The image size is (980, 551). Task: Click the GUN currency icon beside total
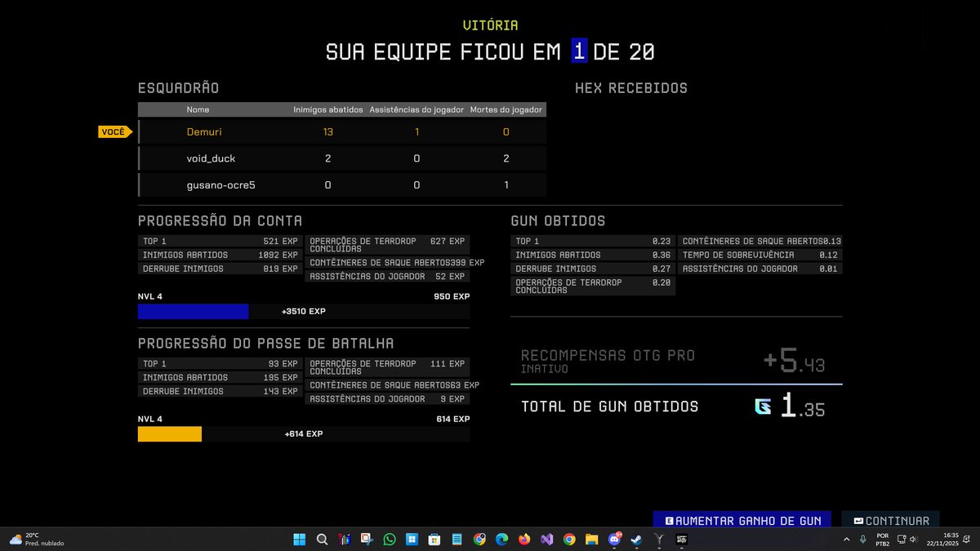[x=763, y=406]
